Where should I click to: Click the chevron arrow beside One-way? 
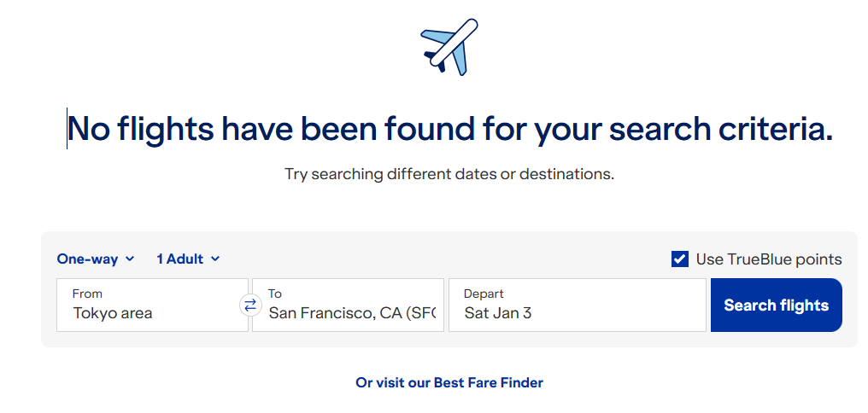point(130,259)
